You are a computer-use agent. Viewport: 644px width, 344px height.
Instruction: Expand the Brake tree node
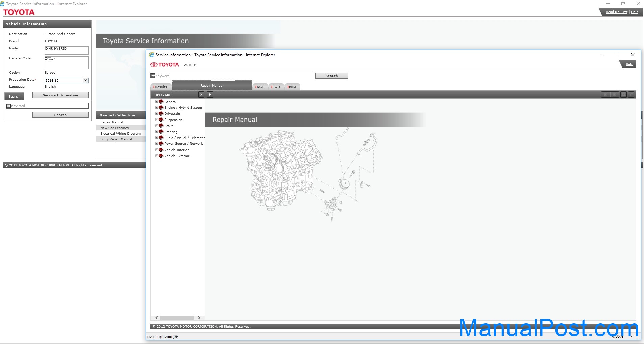[x=157, y=126]
